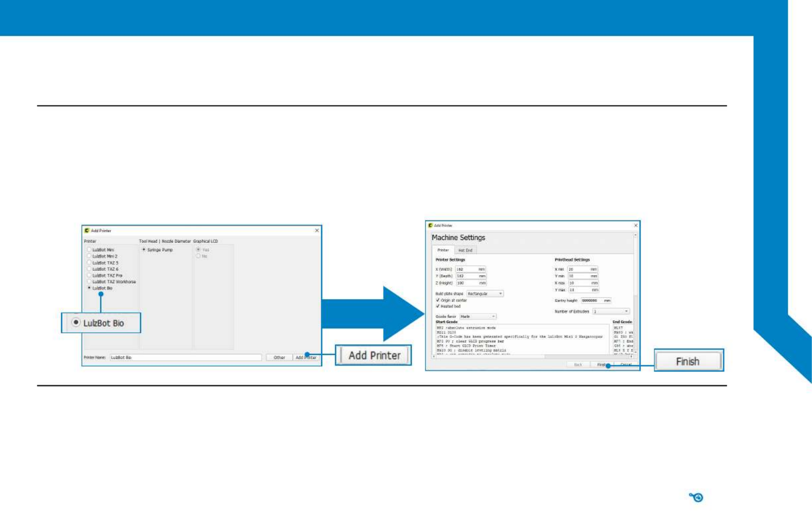Screen dimensions: 812x526
Task: Select the Syringe Pump tool head
Action: (x=144, y=250)
